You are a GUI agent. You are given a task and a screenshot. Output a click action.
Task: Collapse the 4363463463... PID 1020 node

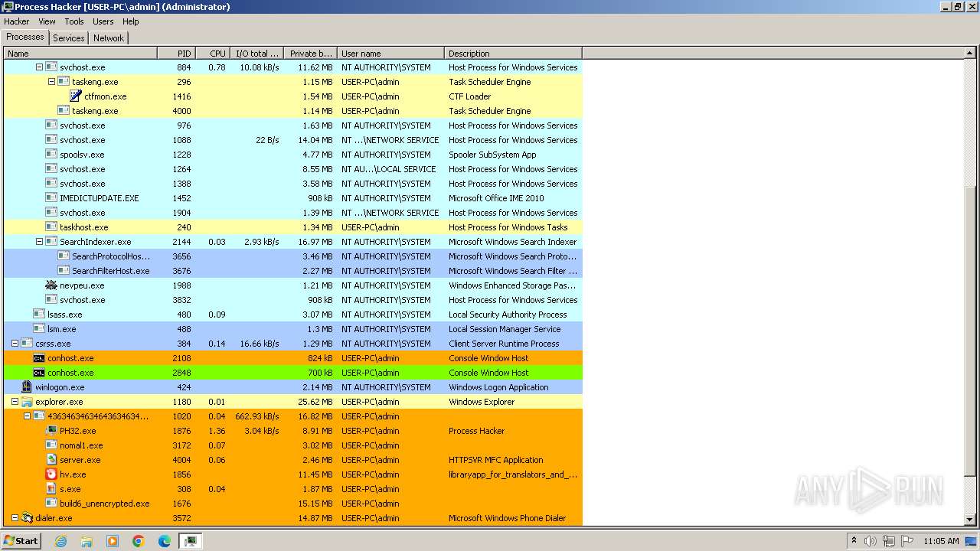27,416
